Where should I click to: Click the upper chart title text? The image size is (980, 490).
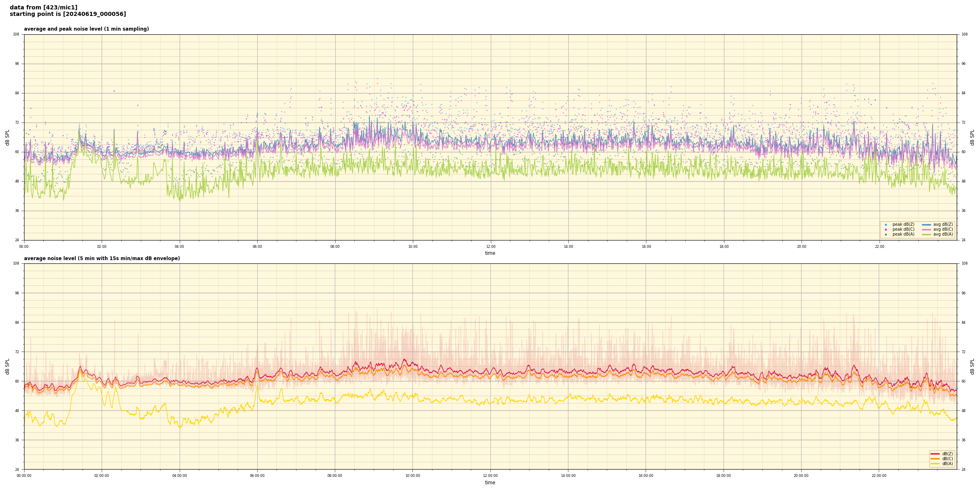pyautogui.click(x=86, y=29)
